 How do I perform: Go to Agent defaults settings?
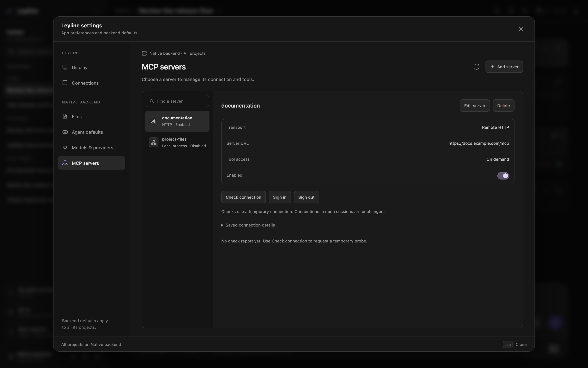tap(92, 132)
